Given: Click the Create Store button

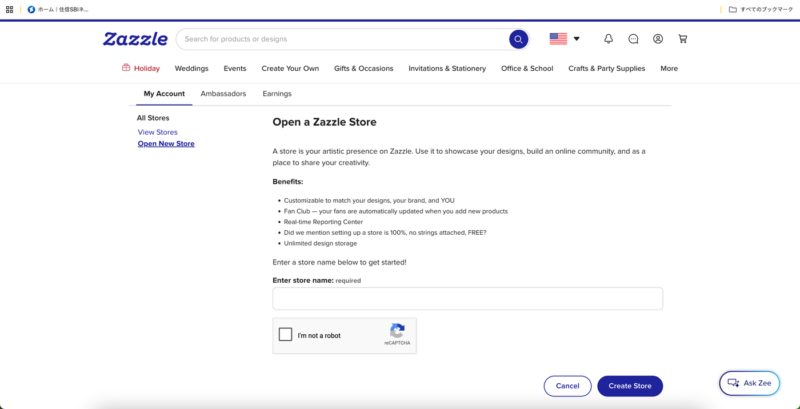Looking at the screenshot, I should click(630, 386).
